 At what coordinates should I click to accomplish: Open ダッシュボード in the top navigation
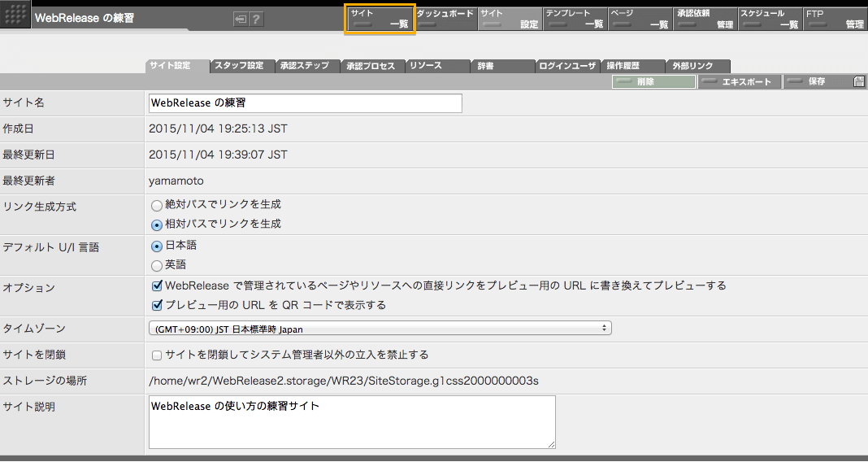tap(445, 19)
